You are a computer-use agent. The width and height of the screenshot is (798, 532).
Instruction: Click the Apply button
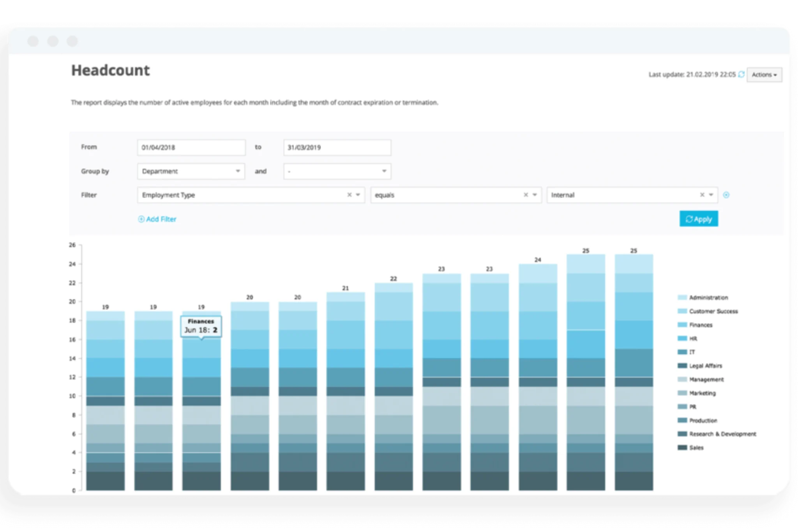pos(699,219)
